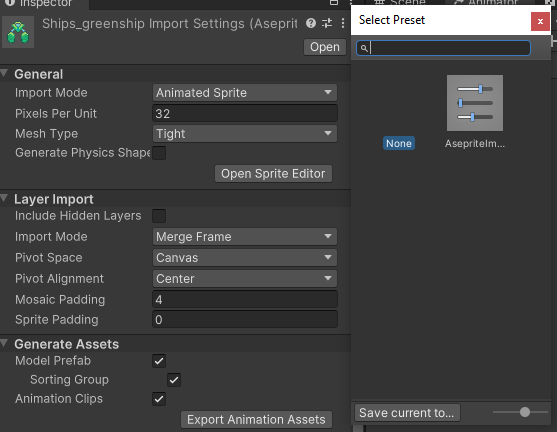
Task: Focus the preset search field
Action: point(443,48)
